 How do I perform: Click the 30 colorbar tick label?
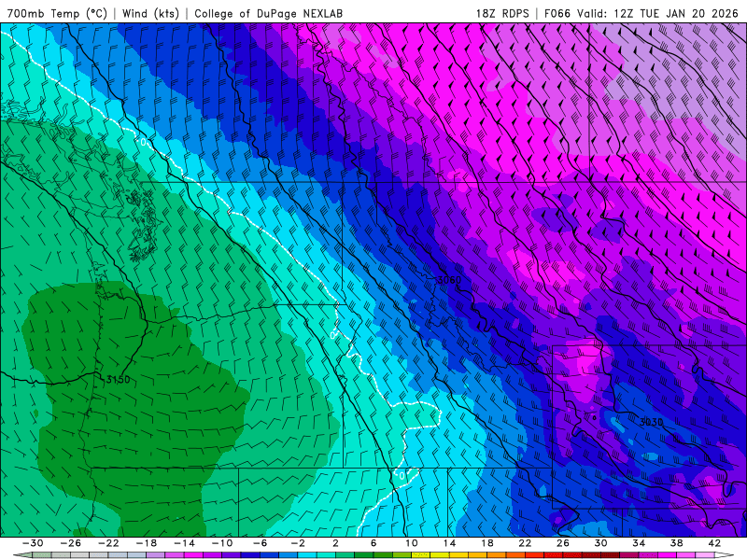point(600,543)
